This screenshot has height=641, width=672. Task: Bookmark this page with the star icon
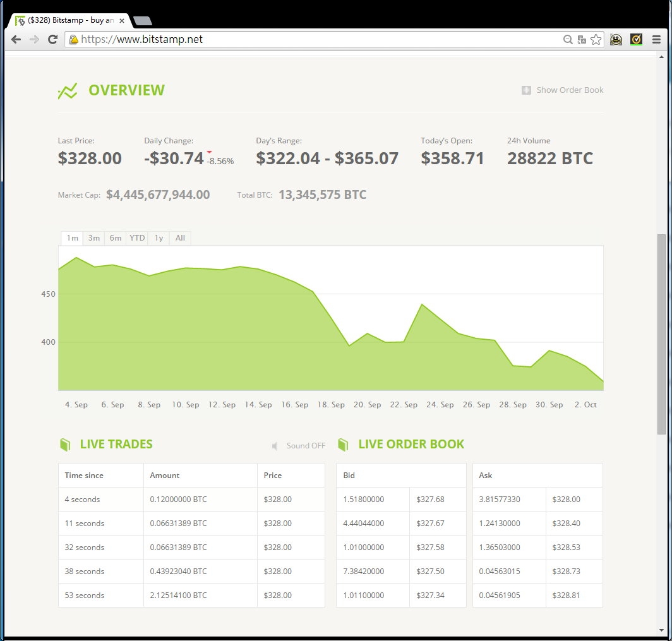coord(596,39)
